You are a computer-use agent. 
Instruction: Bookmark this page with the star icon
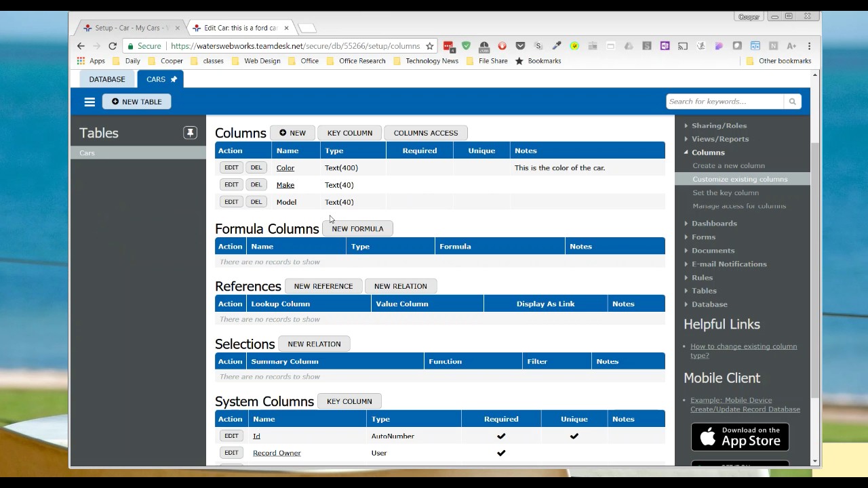pos(429,46)
